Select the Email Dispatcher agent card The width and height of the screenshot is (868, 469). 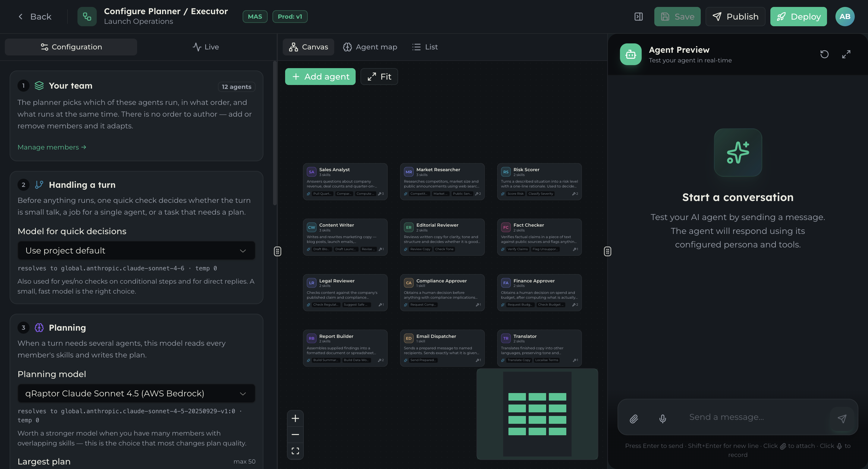click(x=442, y=348)
